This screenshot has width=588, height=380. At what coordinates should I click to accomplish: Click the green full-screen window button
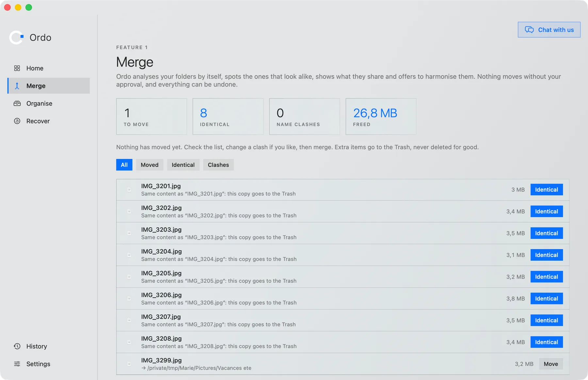click(x=29, y=7)
